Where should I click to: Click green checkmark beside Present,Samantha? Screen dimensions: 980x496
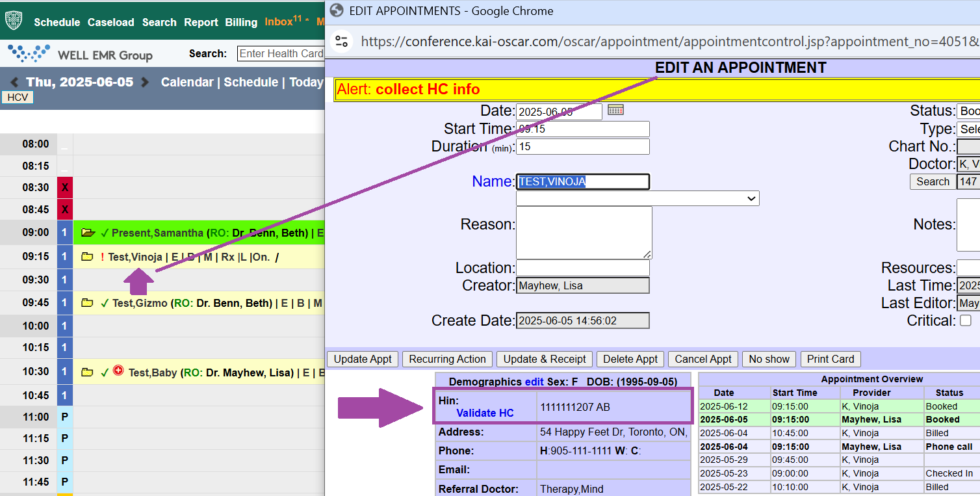coord(105,233)
